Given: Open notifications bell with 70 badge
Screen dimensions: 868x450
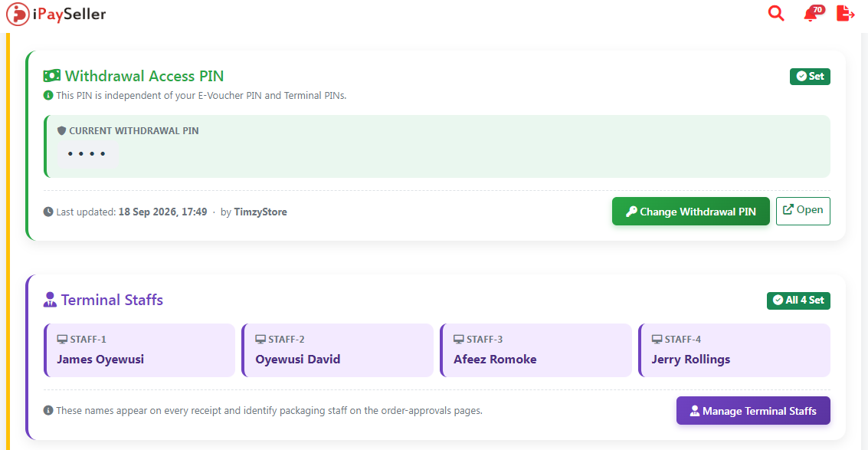Looking at the screenshot, I should click(812, 13).
